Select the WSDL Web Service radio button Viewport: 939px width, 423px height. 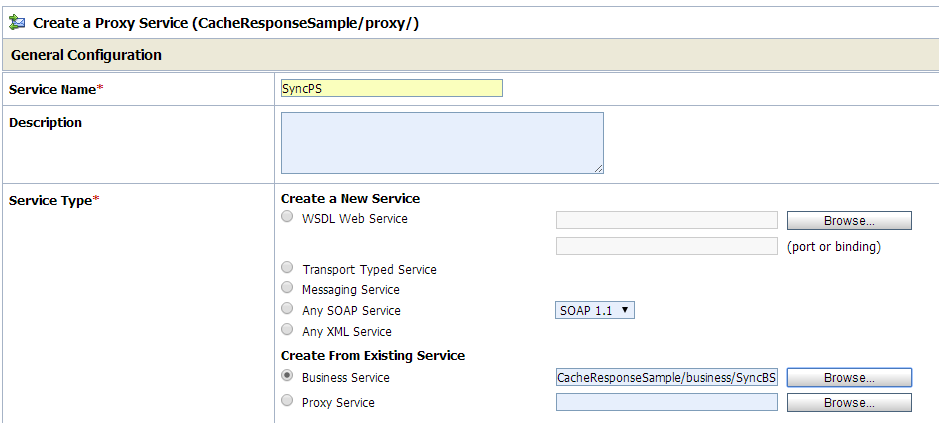pyautogui.click(x=288, y=217)
